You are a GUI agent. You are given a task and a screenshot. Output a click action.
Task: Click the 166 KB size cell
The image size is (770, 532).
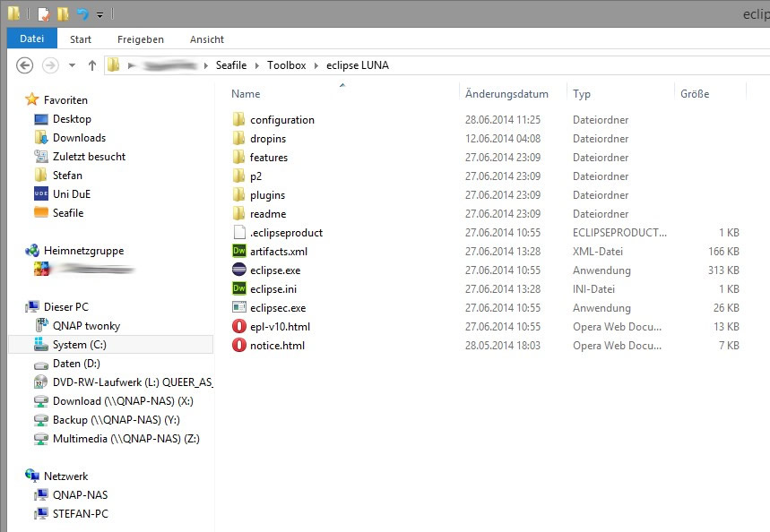pos(723,252)
